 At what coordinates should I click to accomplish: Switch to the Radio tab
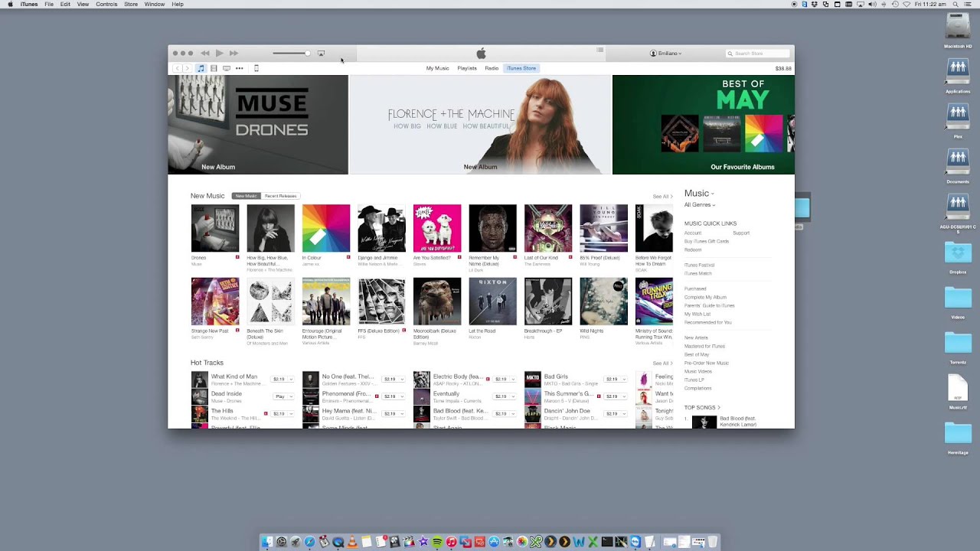(492, 68)
